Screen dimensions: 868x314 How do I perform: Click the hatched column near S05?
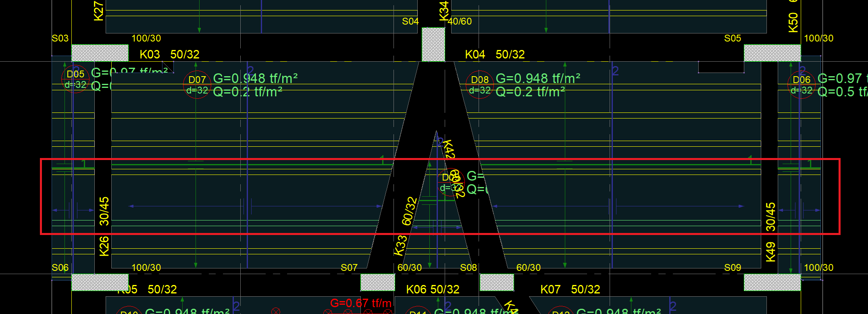point(772,53)
